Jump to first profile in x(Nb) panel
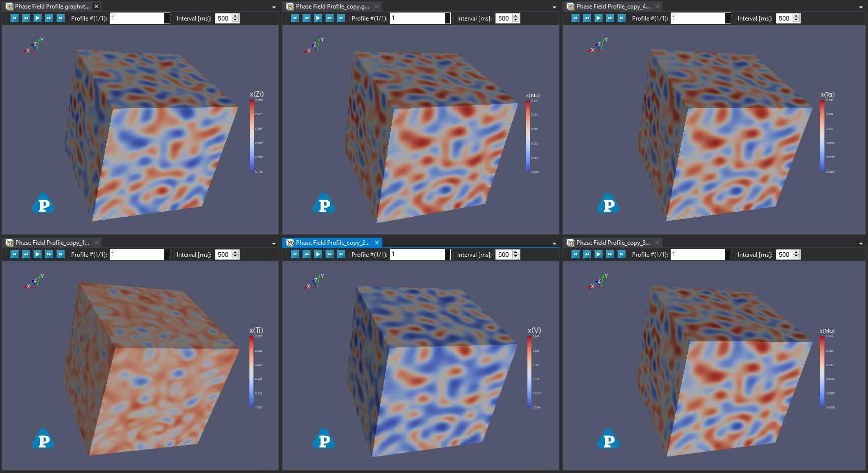This screenshot has height=473, width=868. coord(295,18)
